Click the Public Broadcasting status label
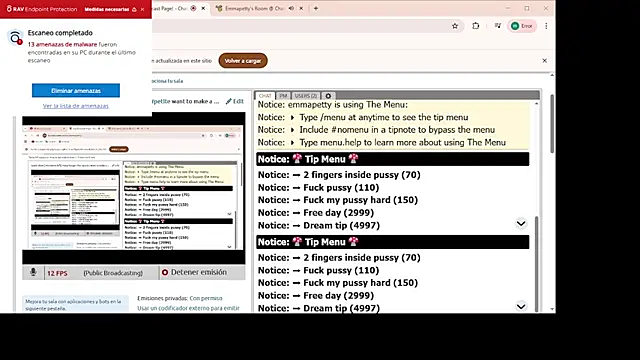The height and width of the screenshot is (360, 640). click(x=113, y=273)
